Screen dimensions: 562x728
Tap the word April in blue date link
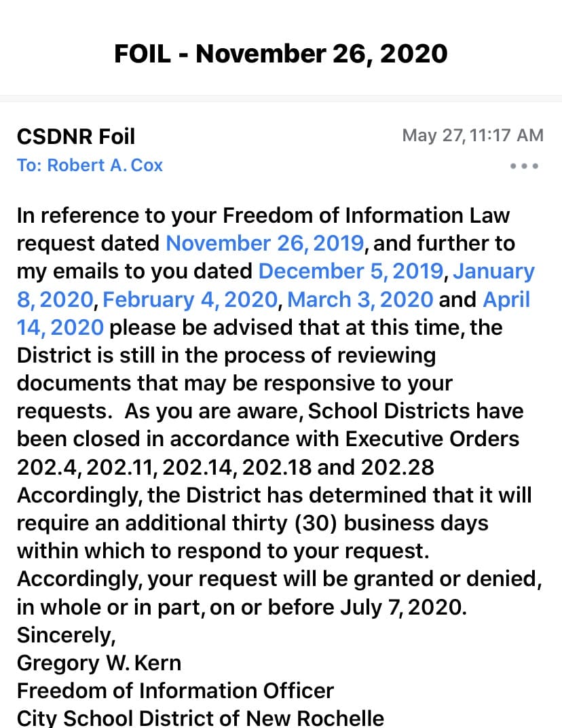506,299
